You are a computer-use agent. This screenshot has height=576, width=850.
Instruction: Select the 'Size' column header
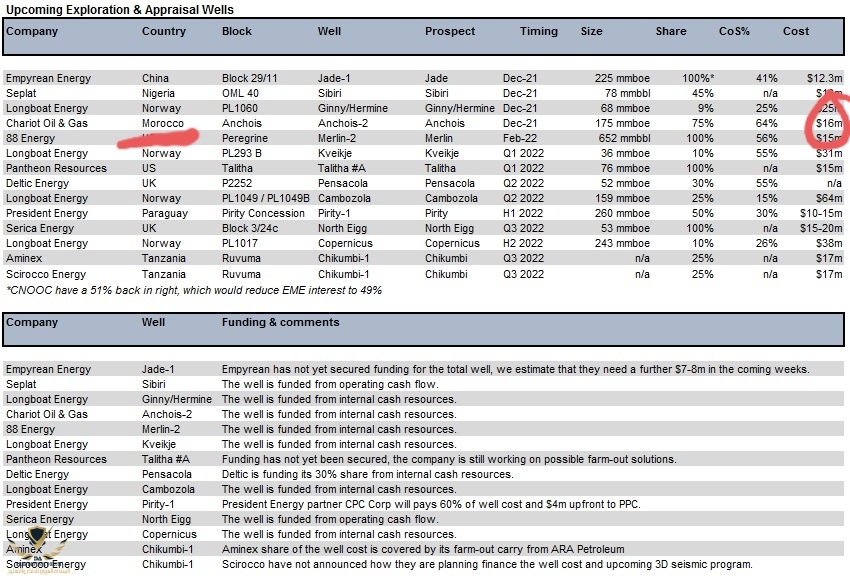[591, 31]
